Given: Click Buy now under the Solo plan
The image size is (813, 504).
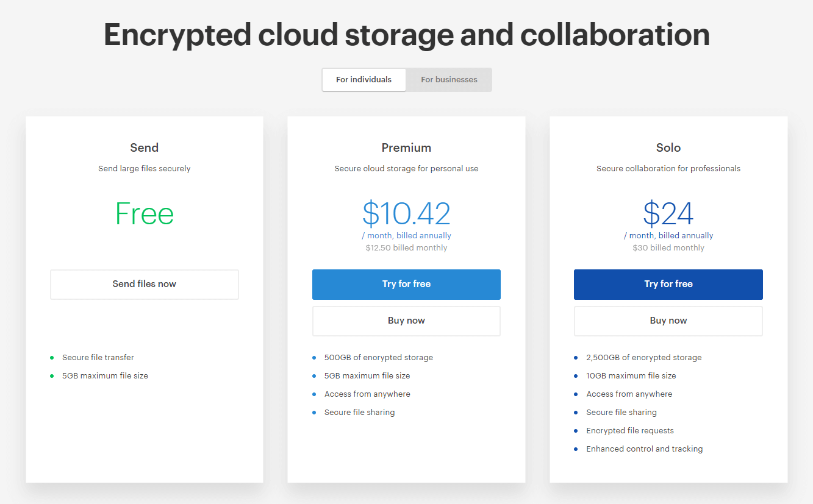Looking at the screenshot, I should tap(668, 321).
